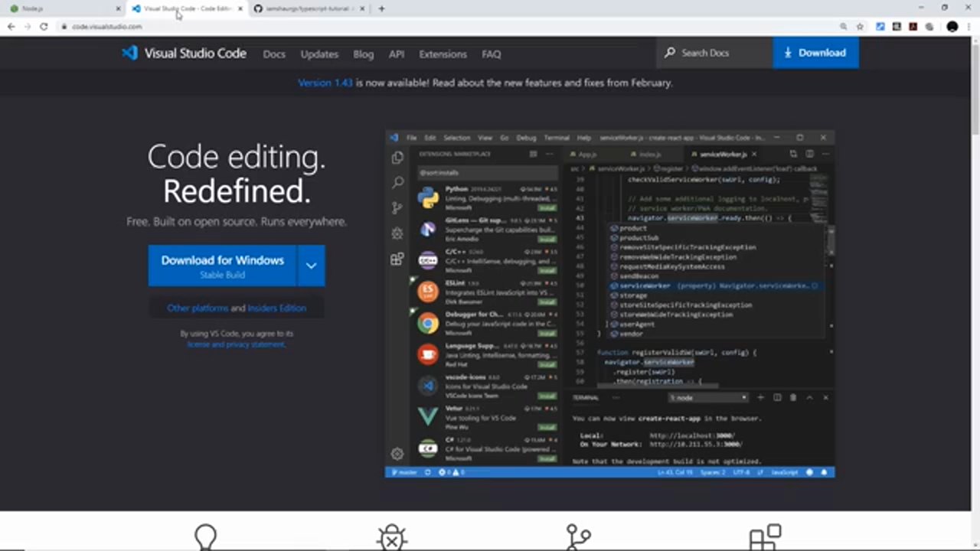This screenshot has height=551, width=980.
Task: Click the extensions blocks feature icon
Action: (x=765, y=537)
